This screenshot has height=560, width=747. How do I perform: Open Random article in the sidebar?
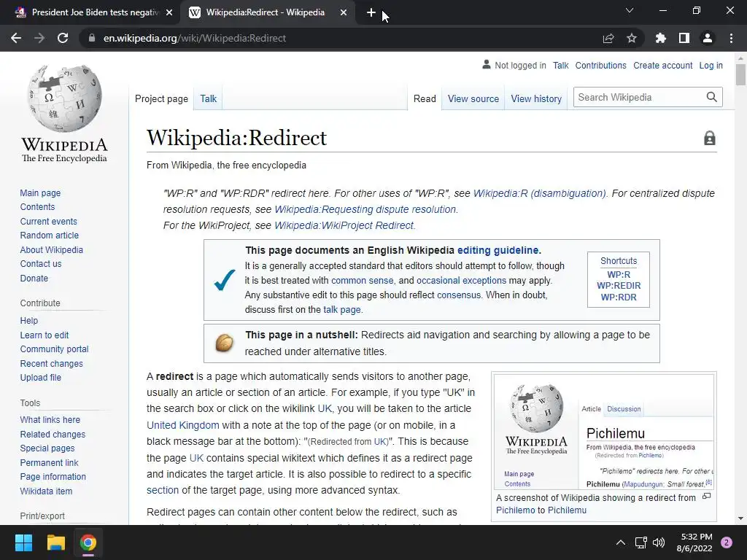pyautogui.click(x=49, y=236)
